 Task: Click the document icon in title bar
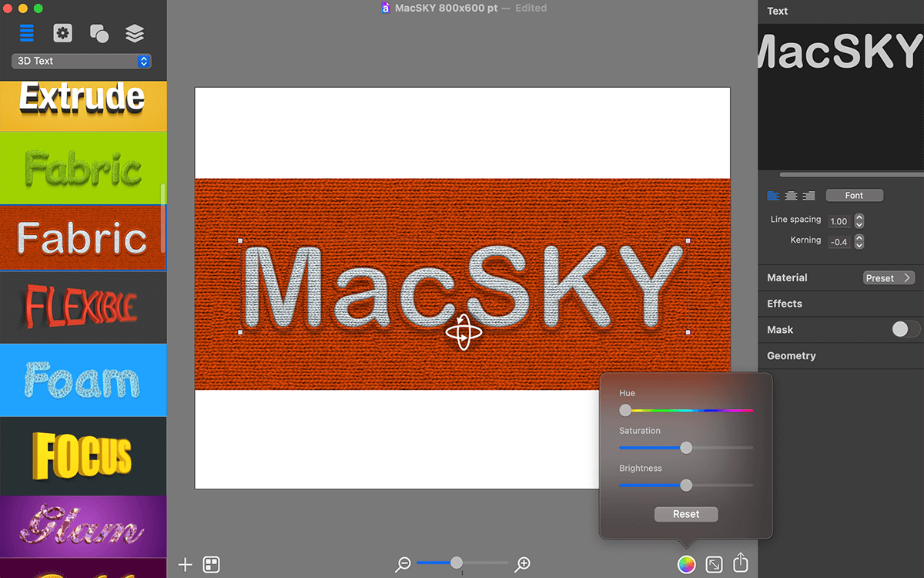click(386, 8)
